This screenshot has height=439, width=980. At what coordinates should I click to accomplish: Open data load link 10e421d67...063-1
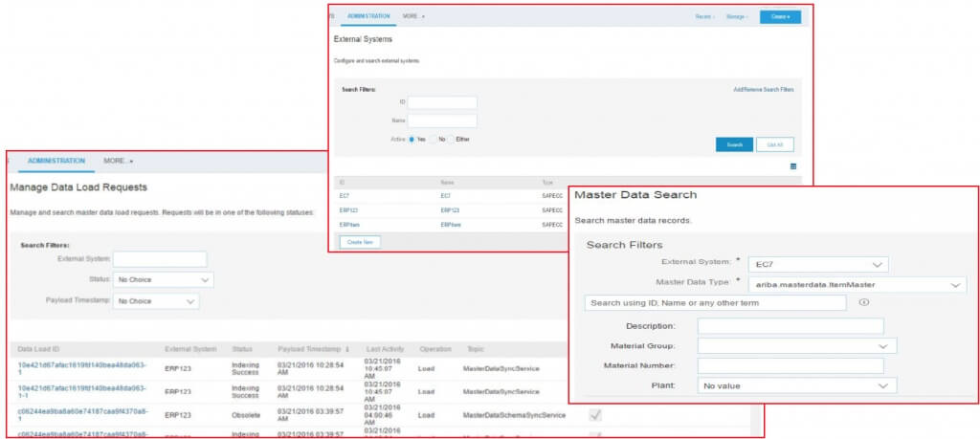82,368
